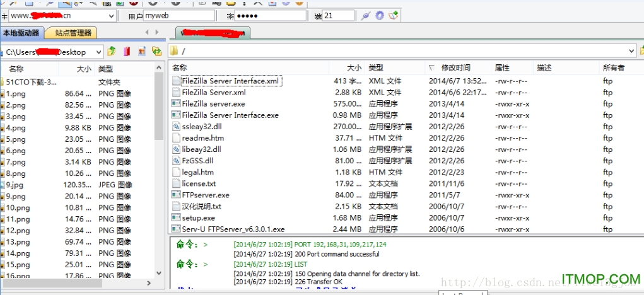Select the 本地驱动器 tab
This screenshot has height=295, width=644.
tap(21, 33)
